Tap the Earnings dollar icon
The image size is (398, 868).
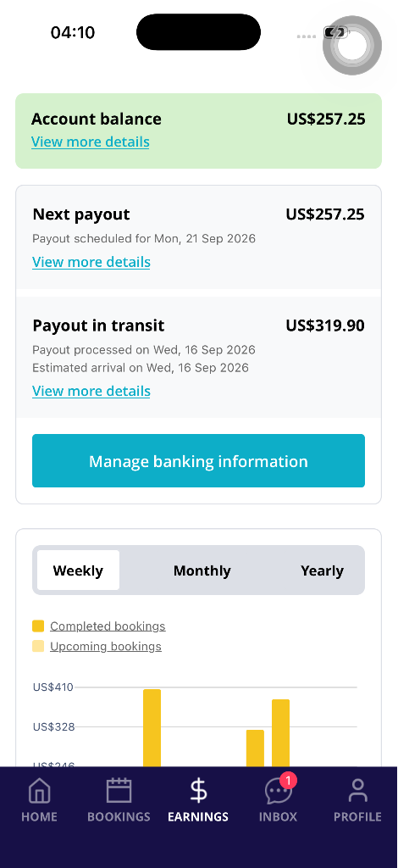point(198,790)
